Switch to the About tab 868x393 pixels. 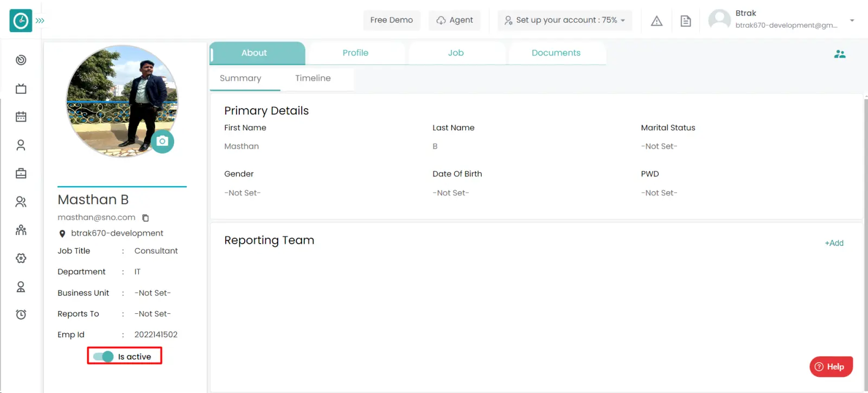tap(257, 53)
